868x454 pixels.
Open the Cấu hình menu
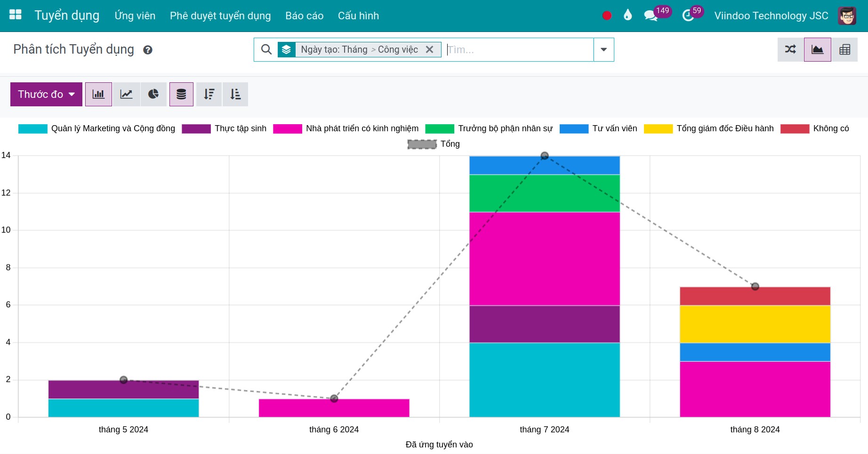pos(358,16)
